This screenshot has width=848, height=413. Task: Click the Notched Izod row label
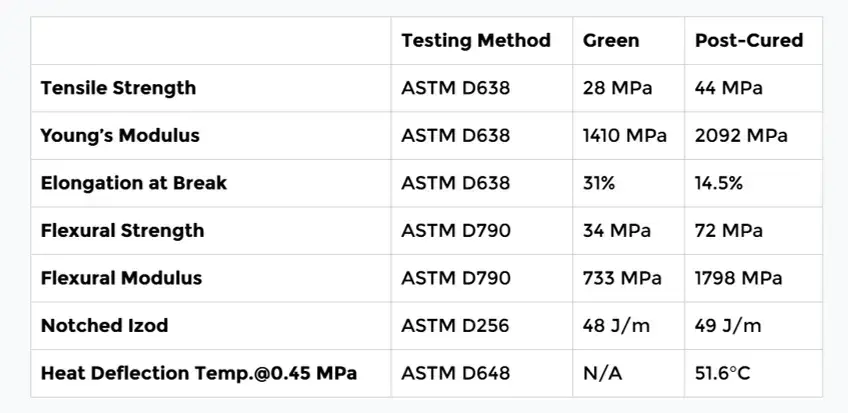pos(104,326)
